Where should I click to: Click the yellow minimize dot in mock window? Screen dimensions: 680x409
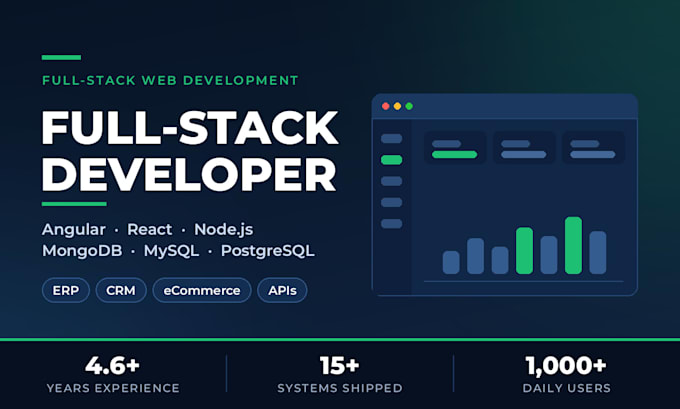click(x=397, y=106)
